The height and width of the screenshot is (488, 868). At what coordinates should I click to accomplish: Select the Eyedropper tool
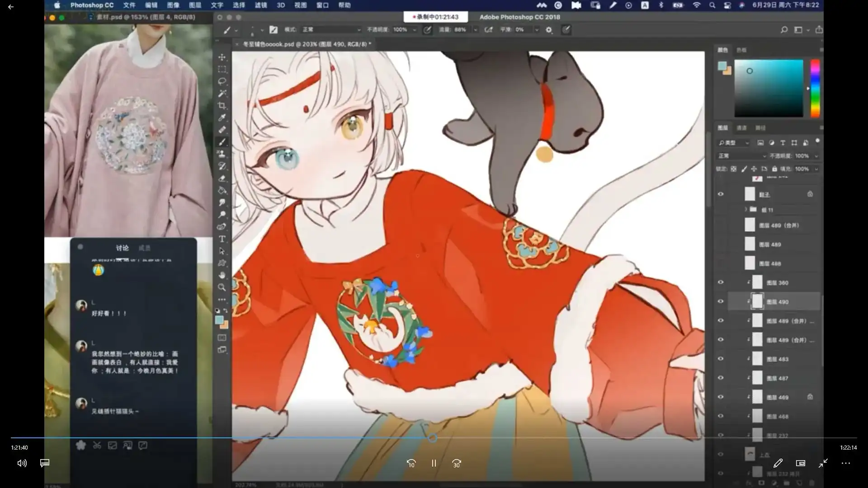click(x=222, y=118)
